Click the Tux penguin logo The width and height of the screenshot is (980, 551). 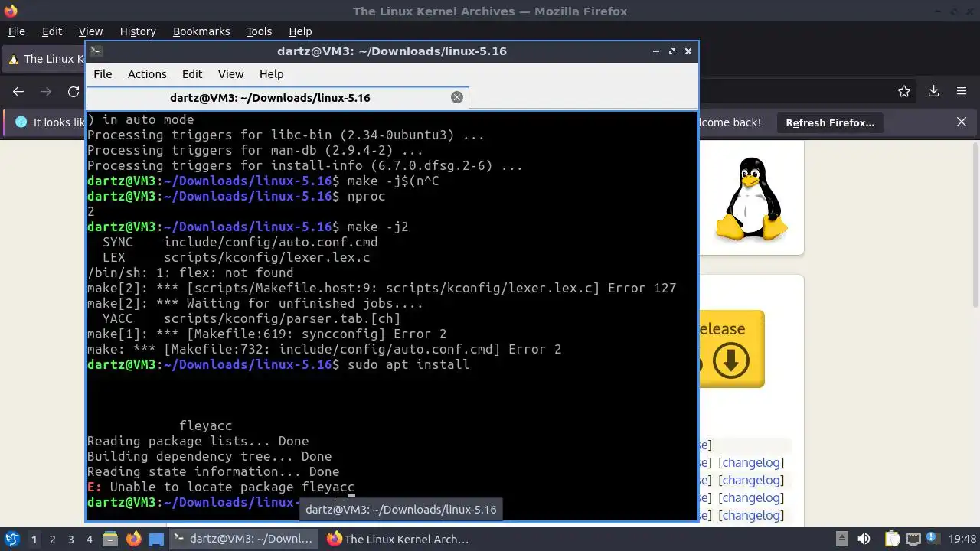click(752, 200)
